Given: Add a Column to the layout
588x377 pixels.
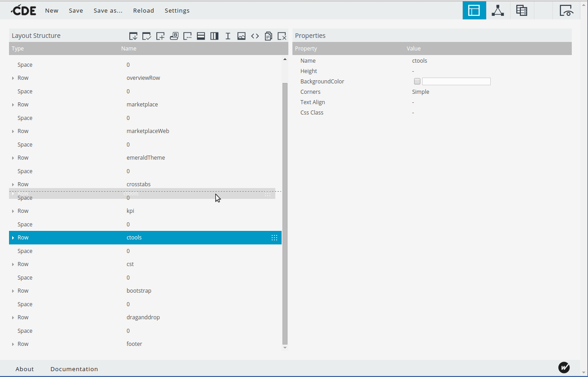Looking at the screenshot, I should (214, 36).
